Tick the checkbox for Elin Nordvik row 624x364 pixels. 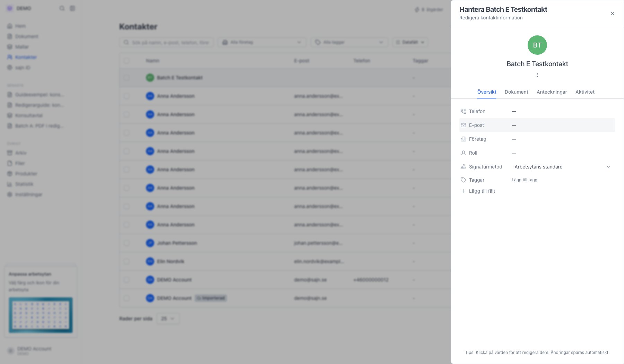click(127, 261)
